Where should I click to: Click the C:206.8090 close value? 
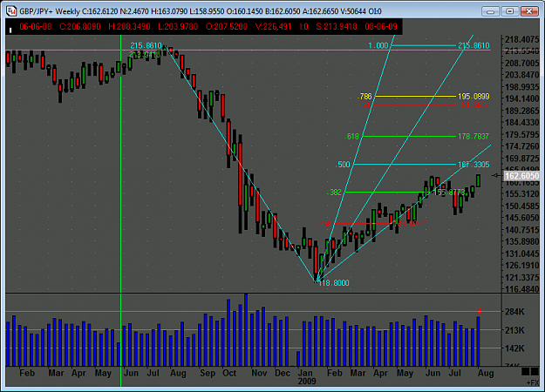(80, 26)
